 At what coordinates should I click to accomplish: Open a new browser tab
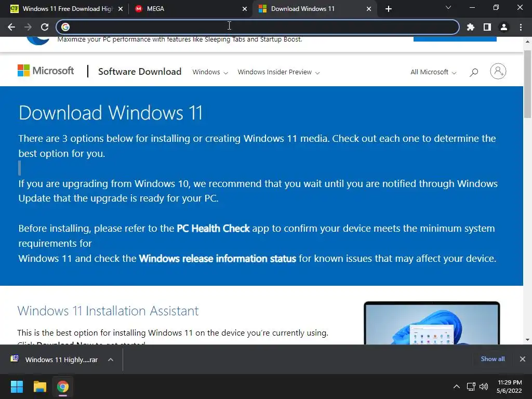[x=389, y=9]
